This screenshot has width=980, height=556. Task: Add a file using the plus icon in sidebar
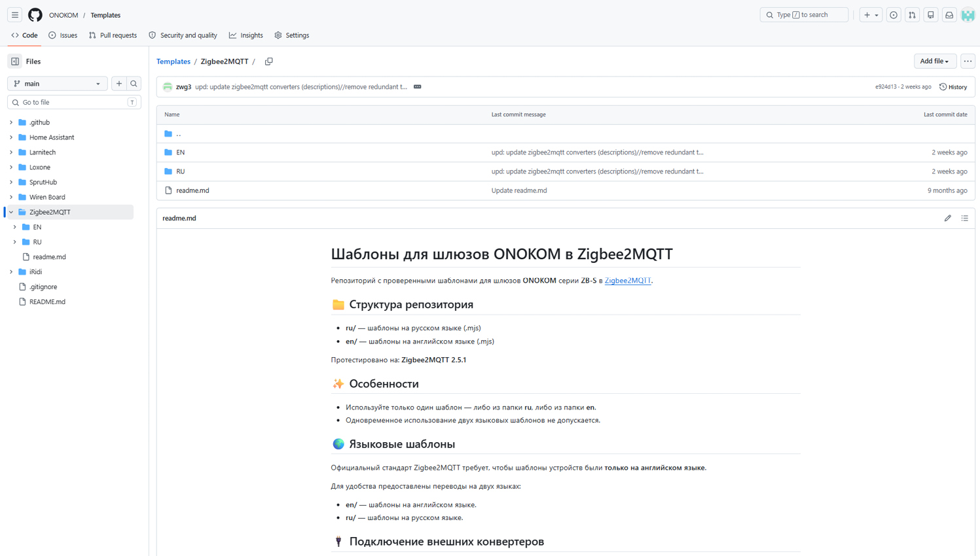coord(119,84)
